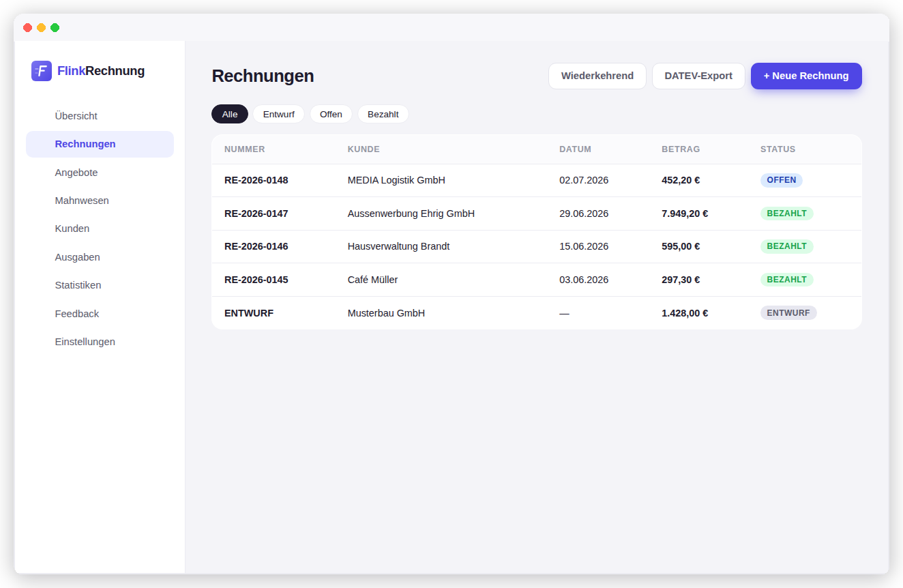Click BEZAHLT badge for Café Müller

click(787, 280)
